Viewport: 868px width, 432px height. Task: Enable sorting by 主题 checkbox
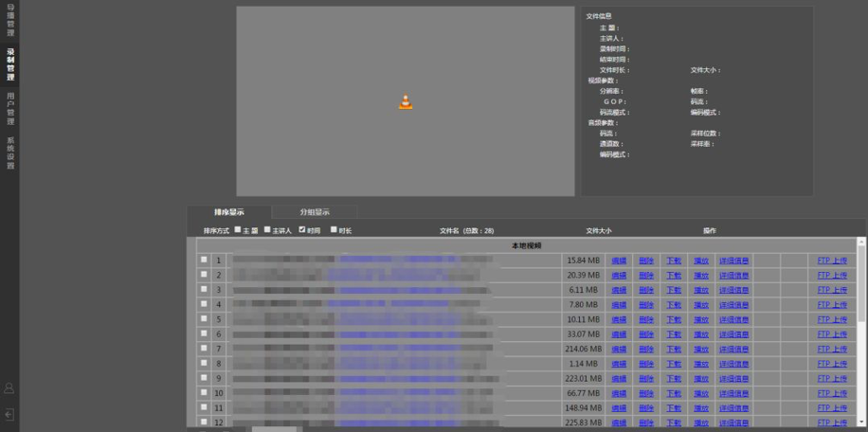coord(238,229)
